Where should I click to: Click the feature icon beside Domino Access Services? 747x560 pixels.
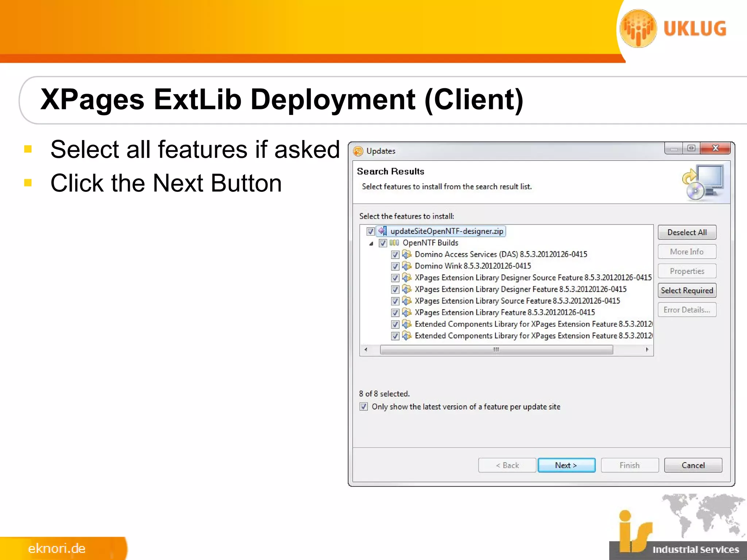click(x=407, y=254)
